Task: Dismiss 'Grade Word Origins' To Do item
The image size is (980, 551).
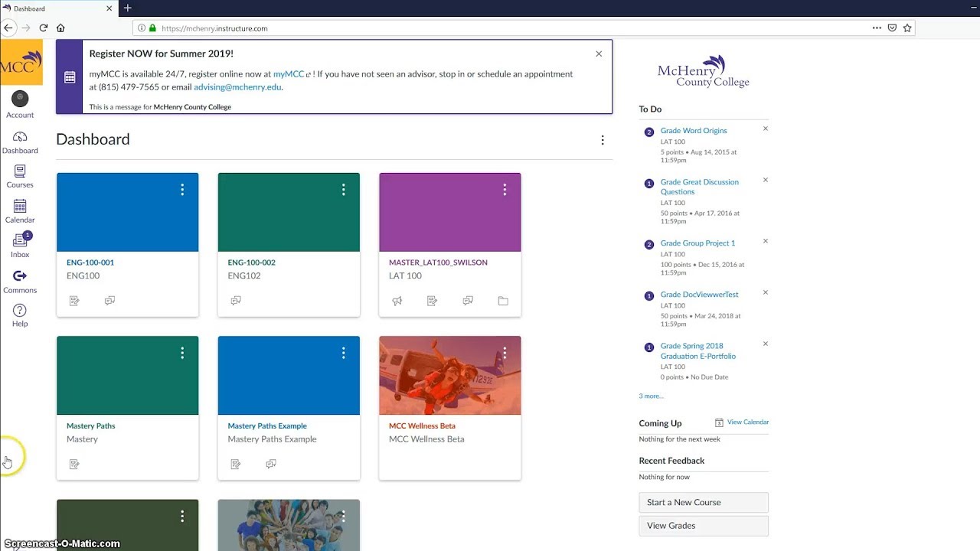Action: [x=766, y=129]
